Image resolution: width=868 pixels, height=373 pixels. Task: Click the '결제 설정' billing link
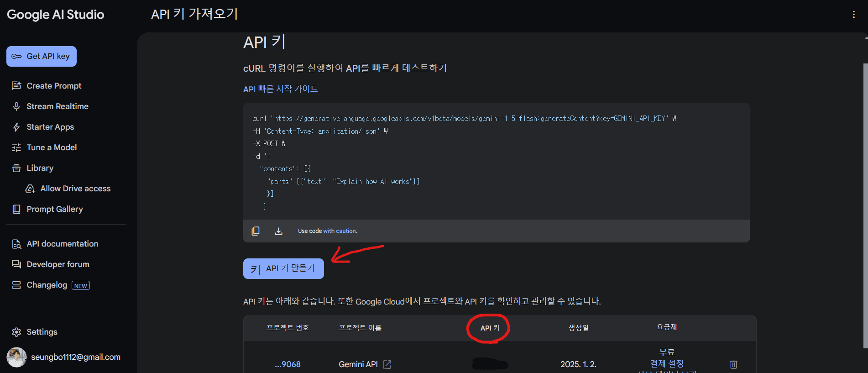(x=667, y=363)
